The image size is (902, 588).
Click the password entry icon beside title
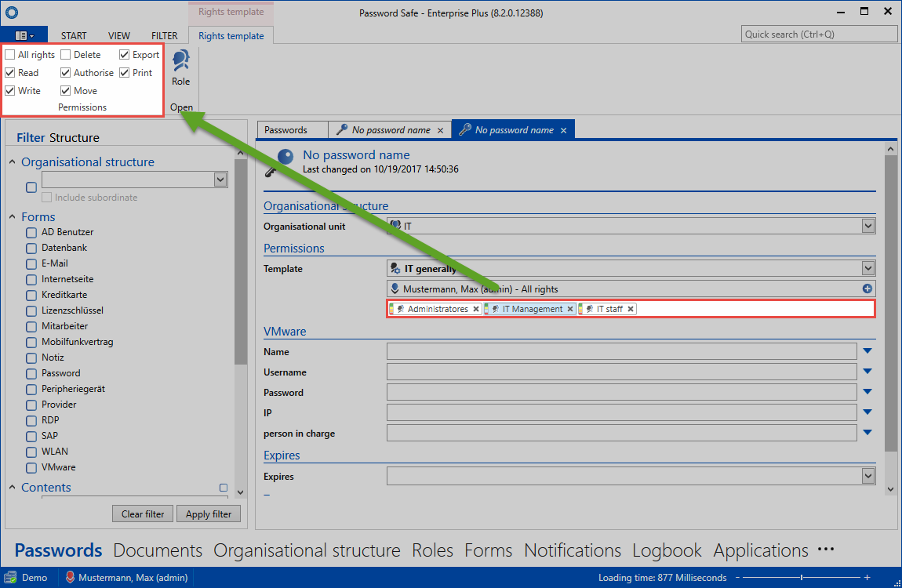tap(280, 162)
